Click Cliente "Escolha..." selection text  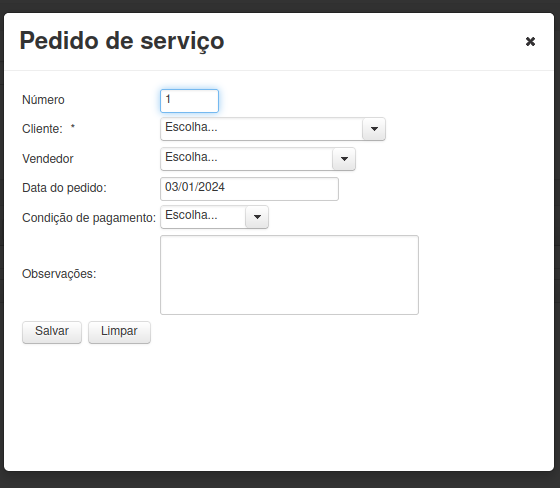click(191, 127)
